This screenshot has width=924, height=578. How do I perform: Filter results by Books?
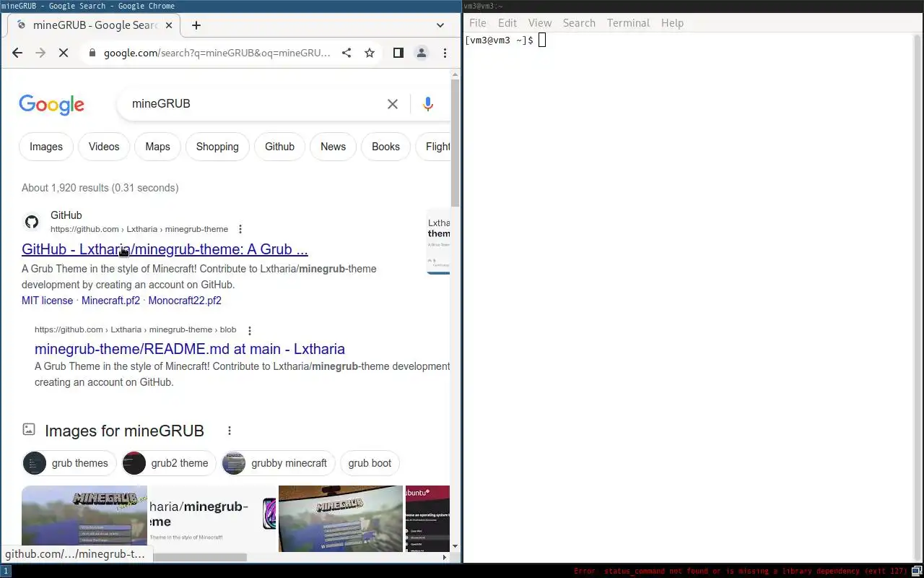pyautogui.click(x=385, y=147)
